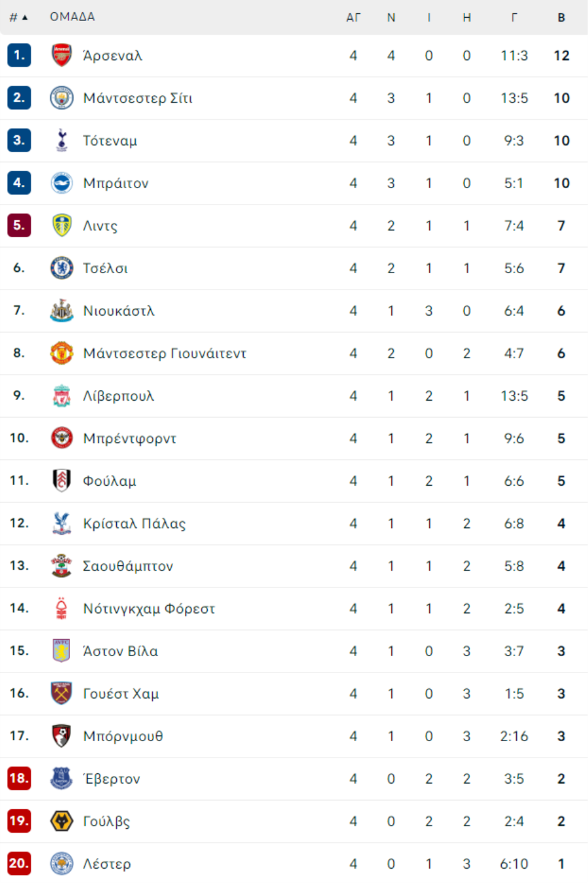
Task: Sort by the Β points column header
Action: tap(561, 18)
